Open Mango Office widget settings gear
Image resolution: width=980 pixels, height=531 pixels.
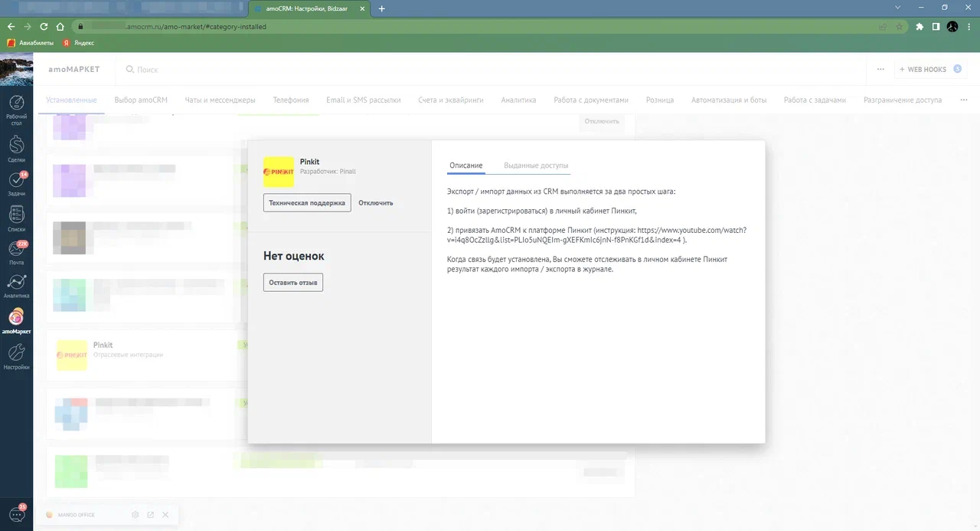(136, 515)
